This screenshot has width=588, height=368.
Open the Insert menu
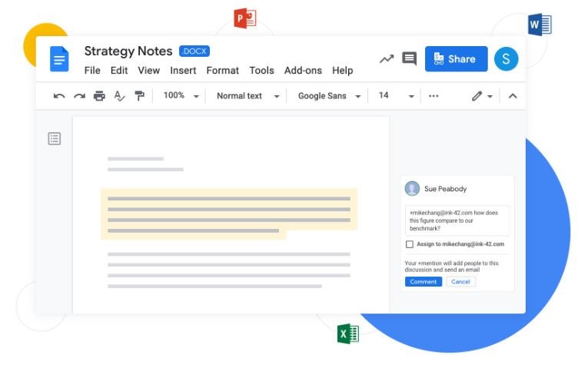click(x=183, y=71)
